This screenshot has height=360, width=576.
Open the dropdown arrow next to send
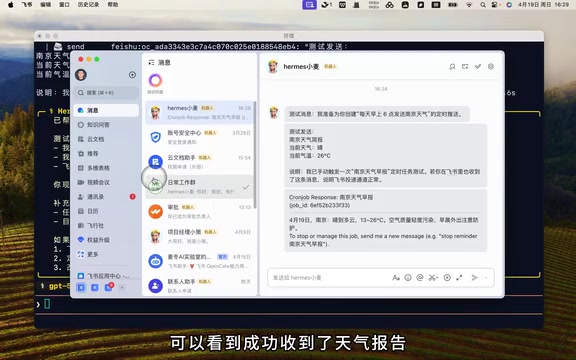486,278
